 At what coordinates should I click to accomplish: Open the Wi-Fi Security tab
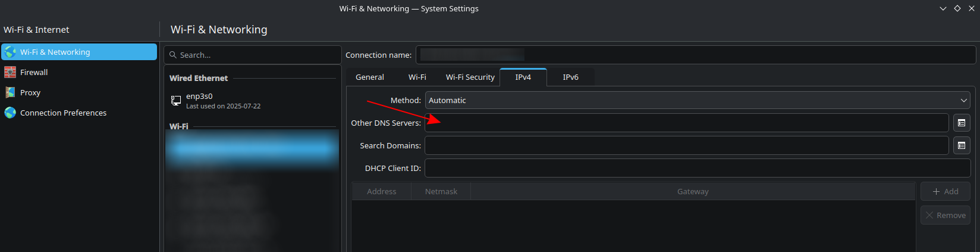470,77
